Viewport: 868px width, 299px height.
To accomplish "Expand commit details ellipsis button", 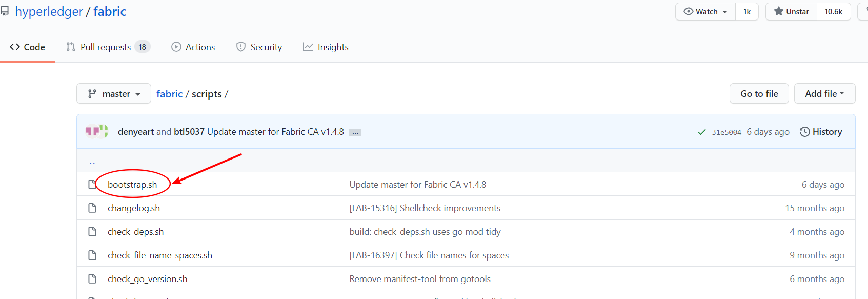I will pos(355,132).
